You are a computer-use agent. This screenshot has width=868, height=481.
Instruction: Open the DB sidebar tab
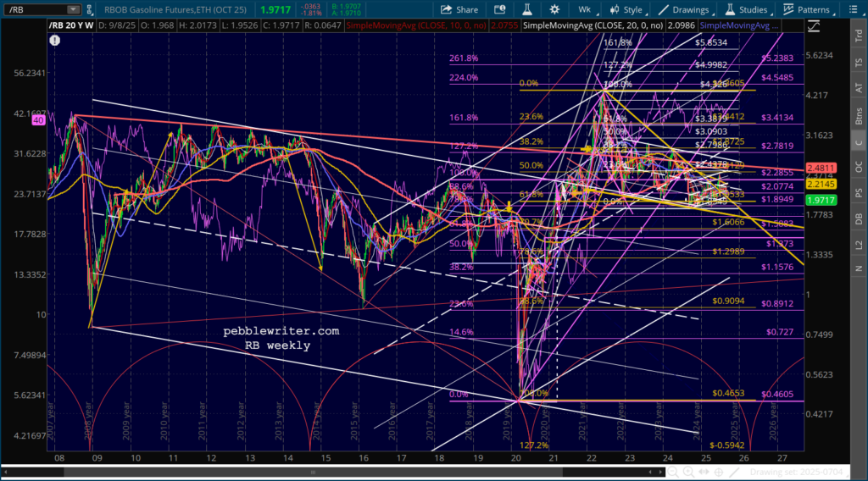[x=859, y=219]
